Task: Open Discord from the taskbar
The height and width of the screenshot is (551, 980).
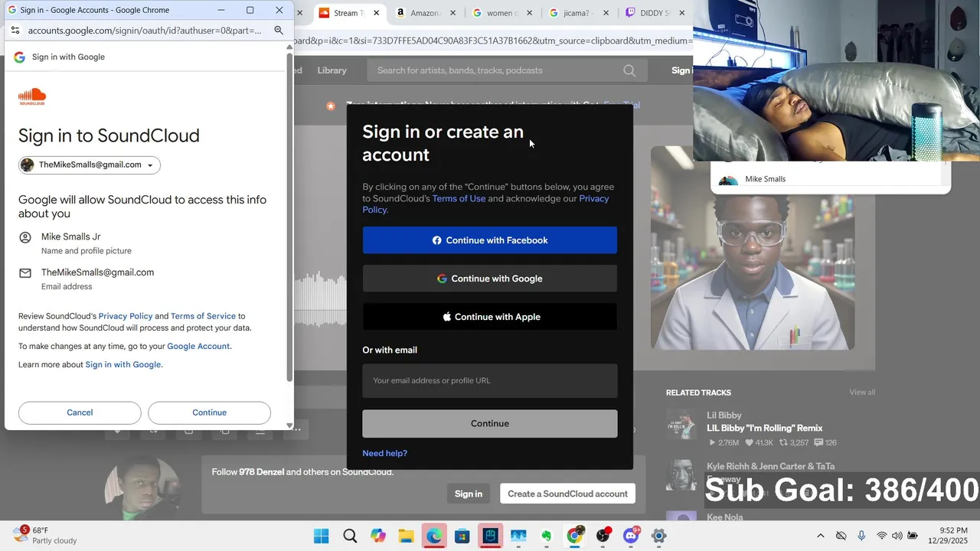Action: pos(631,536)
